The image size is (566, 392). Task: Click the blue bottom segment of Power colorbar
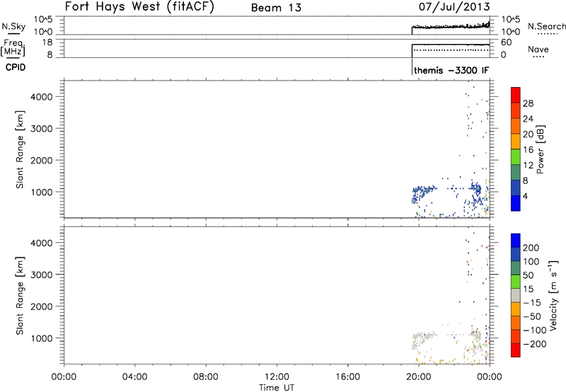click(x=516, y=203)
